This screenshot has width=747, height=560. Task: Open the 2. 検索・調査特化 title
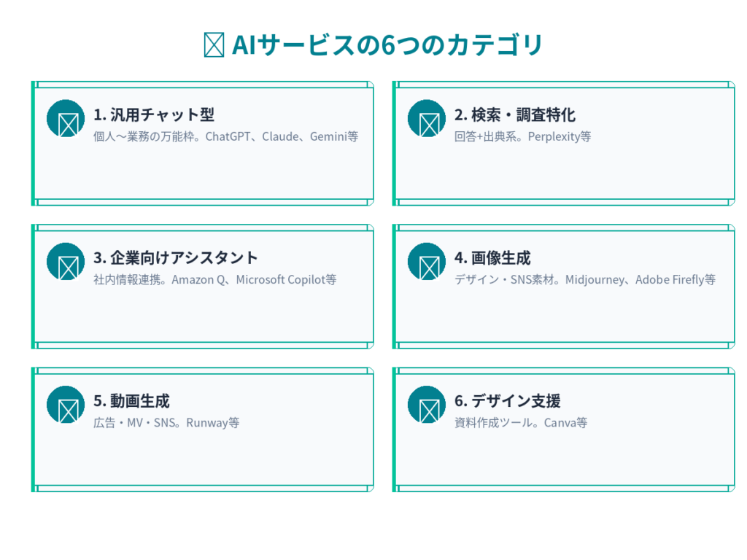[515, 114]
